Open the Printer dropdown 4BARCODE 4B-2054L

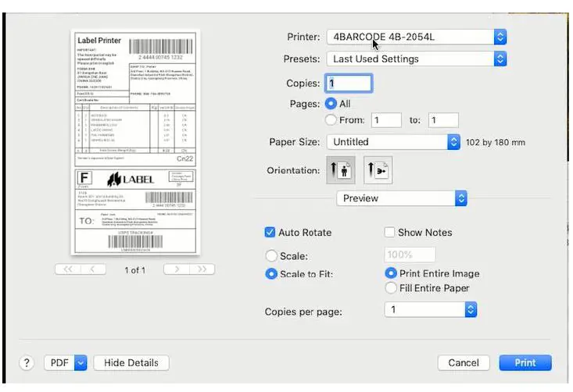click(x=417, y=37)
